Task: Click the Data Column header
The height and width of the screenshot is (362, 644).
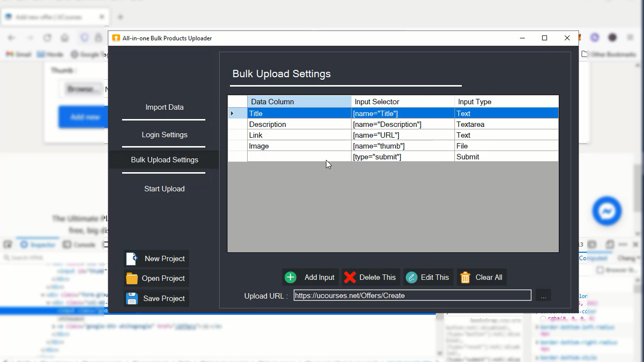Action: point(299,102)
